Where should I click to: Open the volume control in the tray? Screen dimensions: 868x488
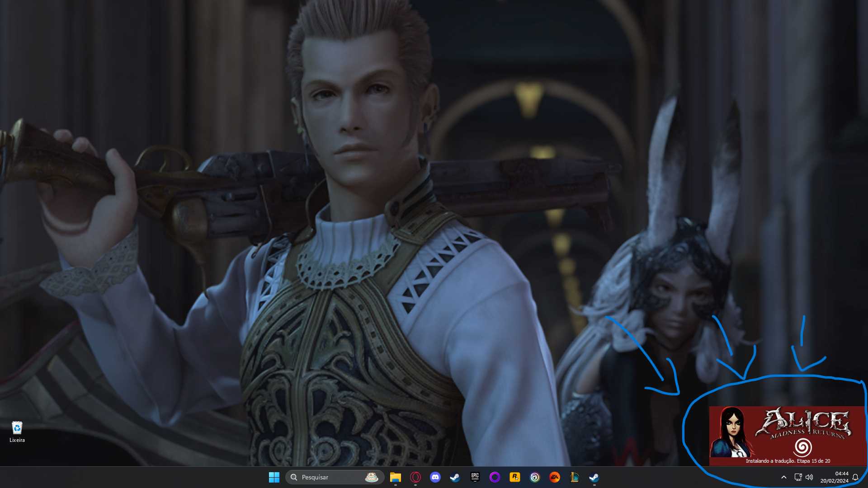click(809, 477)
